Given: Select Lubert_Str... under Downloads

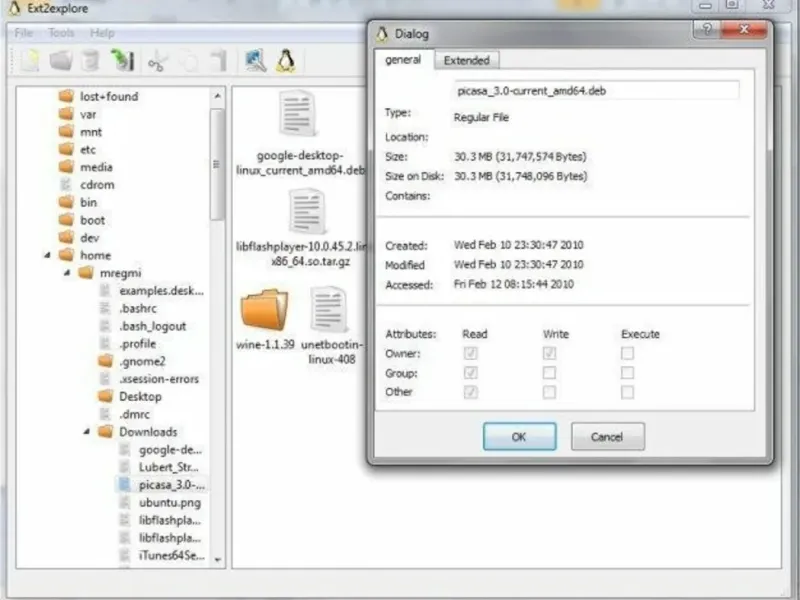Looking at the screenshot, I should click(168, 467).
